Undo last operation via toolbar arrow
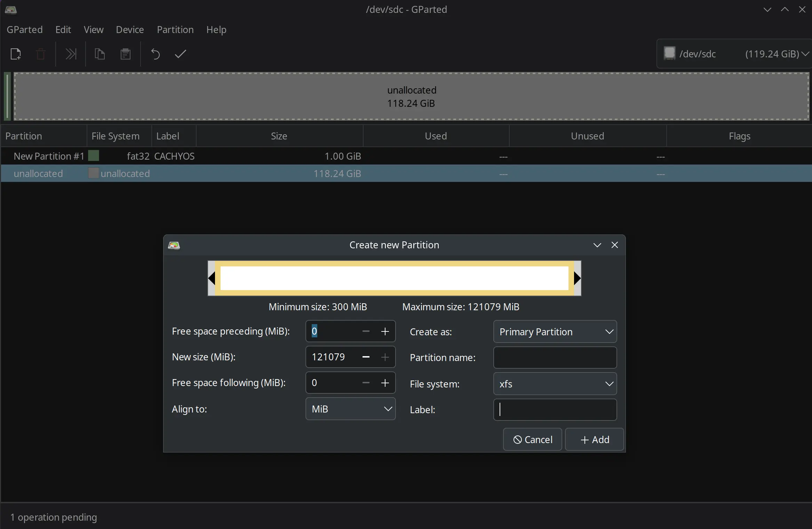Viewport: 812px width, 529px height. [155, 54]
